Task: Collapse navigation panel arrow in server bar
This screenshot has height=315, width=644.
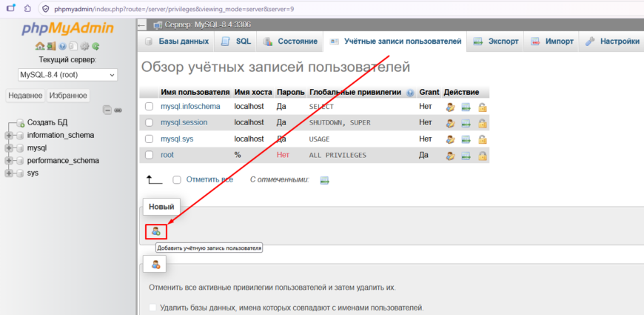Action: [x=142, y=25]
